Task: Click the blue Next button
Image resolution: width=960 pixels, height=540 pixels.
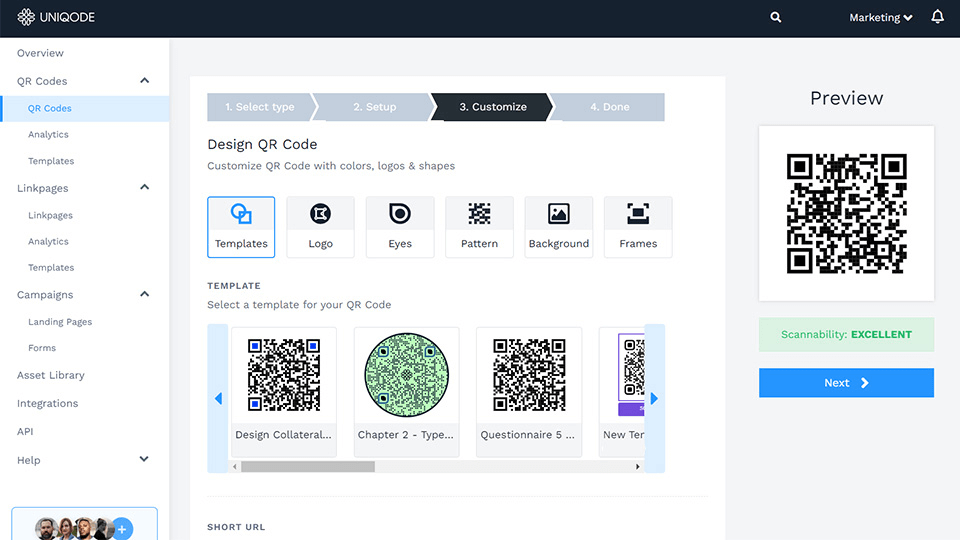Action: (x=846, y=383)
